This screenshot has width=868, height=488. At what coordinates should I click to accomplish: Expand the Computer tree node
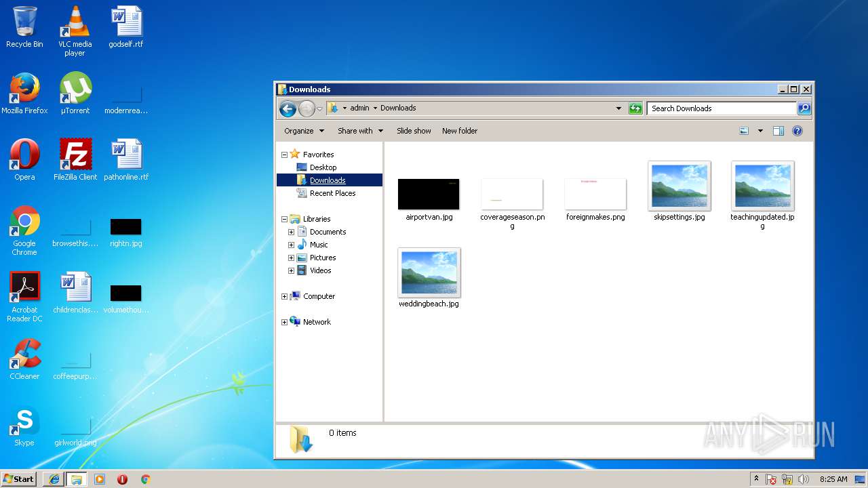point(284,296)
